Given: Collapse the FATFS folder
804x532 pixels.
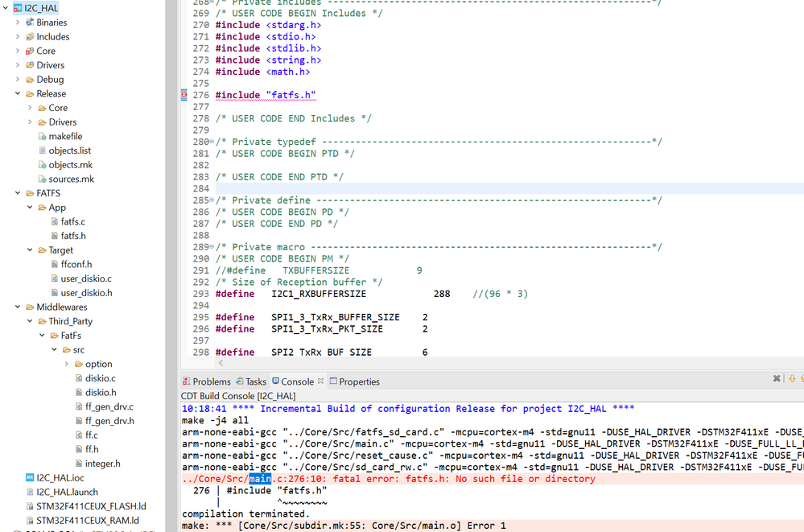Looking at the screenshot, I should tap(18, 193).
